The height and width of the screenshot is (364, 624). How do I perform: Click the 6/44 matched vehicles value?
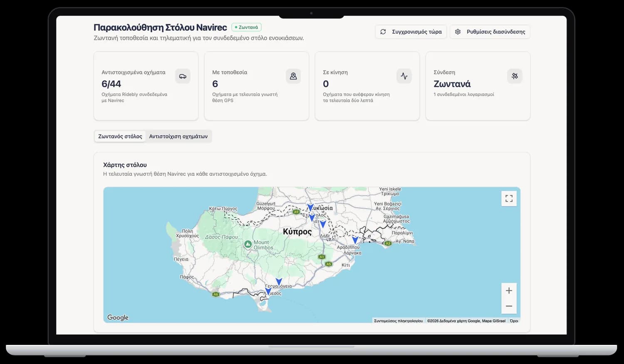pos(111,84)
